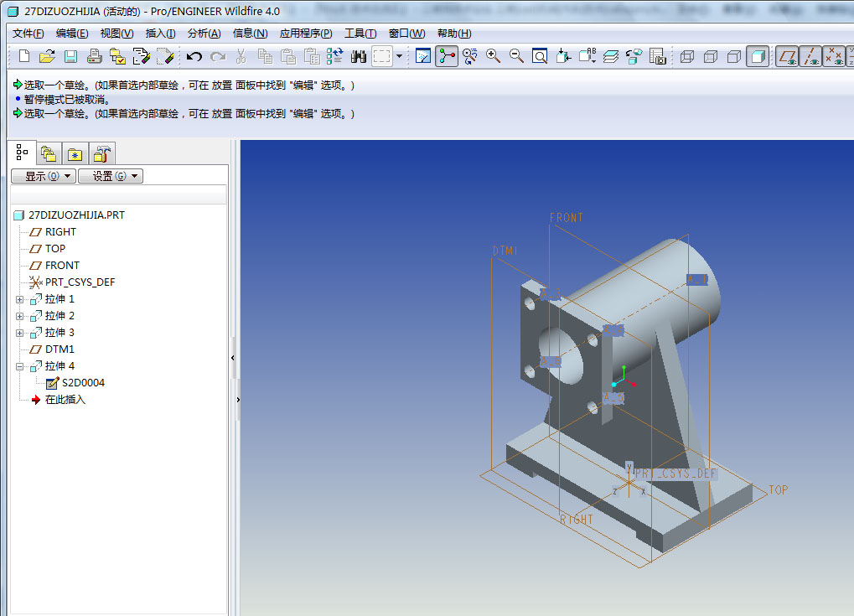Toggle spin center display
854x616 pixels.
[x=447, y=56]
